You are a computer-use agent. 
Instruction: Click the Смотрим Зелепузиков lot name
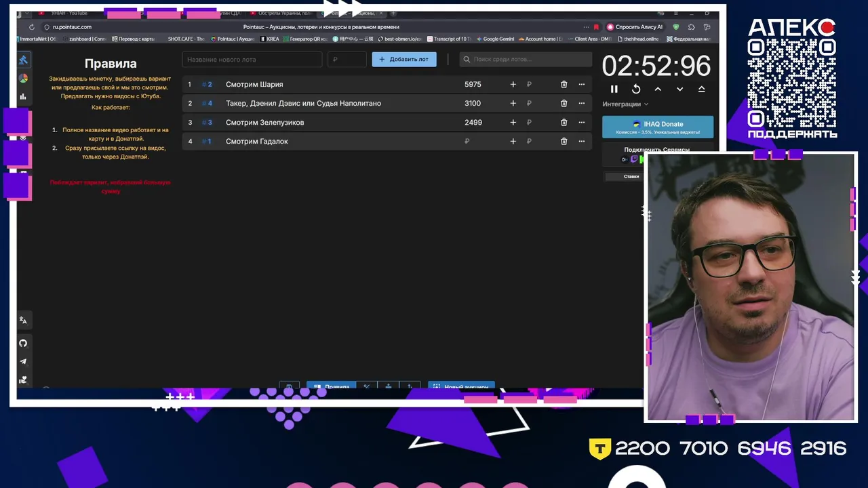coord(264,123)
